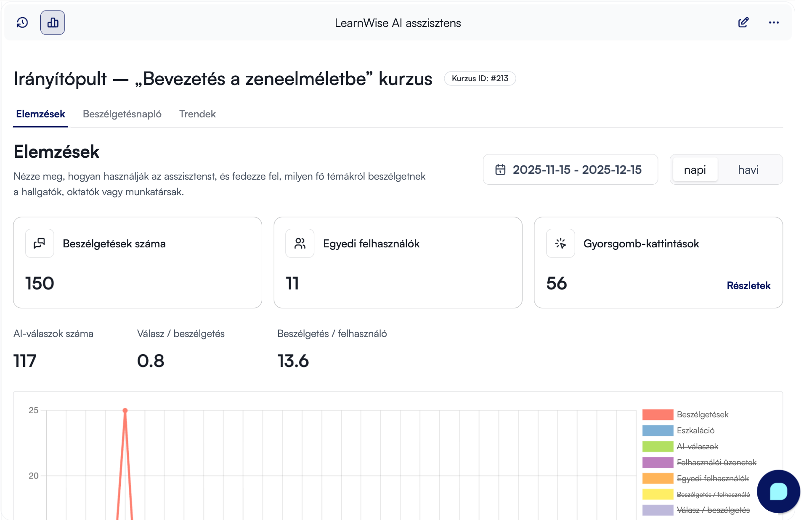Click the Beszélgetések száma card icon
This screenshot has width=812, height=520.
[40, 244]
